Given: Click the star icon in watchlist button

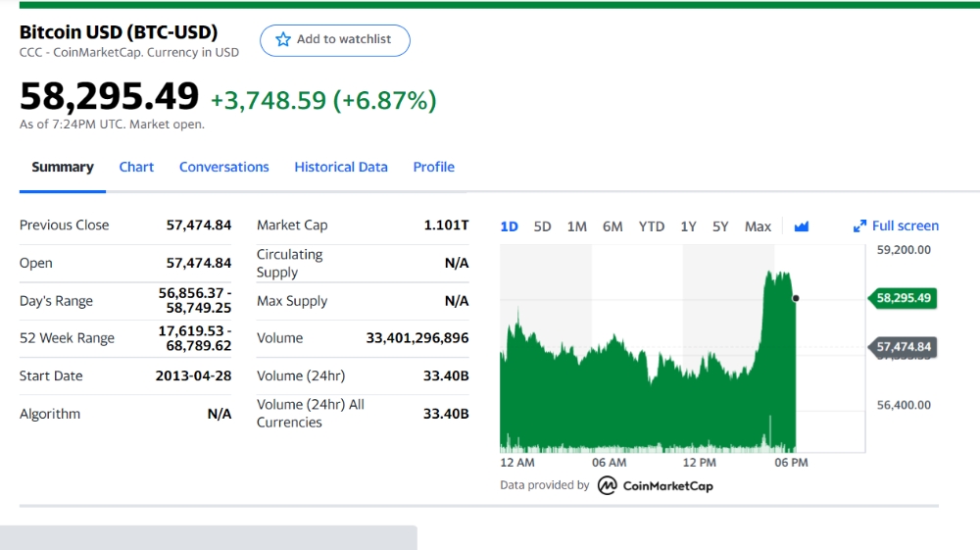Looking at the screenshot, I should pos(283,39).
